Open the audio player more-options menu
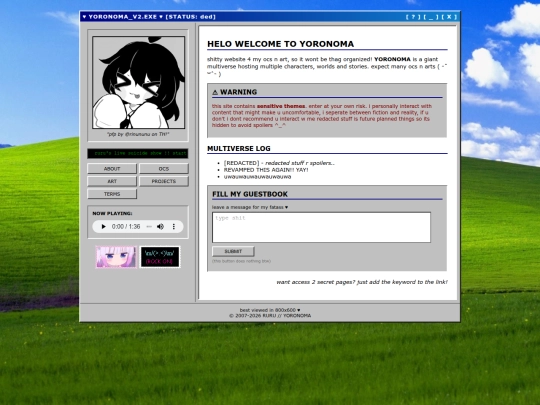This screenshot has height=405, width=540. point(174,227)
